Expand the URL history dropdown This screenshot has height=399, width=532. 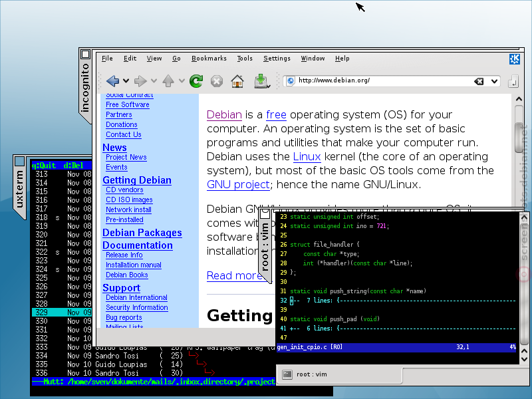[x=494, y=81]
